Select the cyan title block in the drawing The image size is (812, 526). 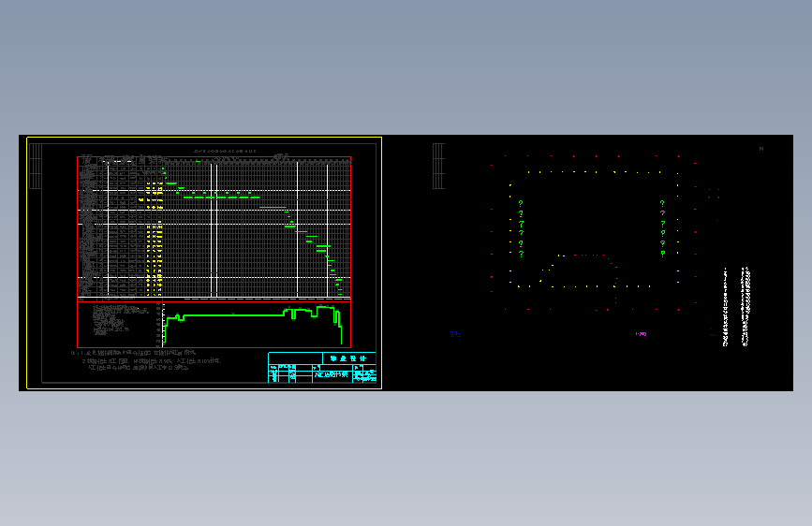pos(321,368)
